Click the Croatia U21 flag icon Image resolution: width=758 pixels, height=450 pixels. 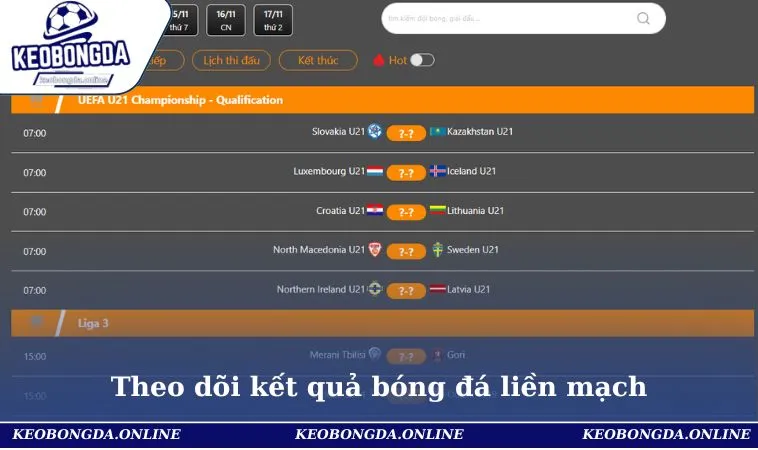click(x=375, y=210)
